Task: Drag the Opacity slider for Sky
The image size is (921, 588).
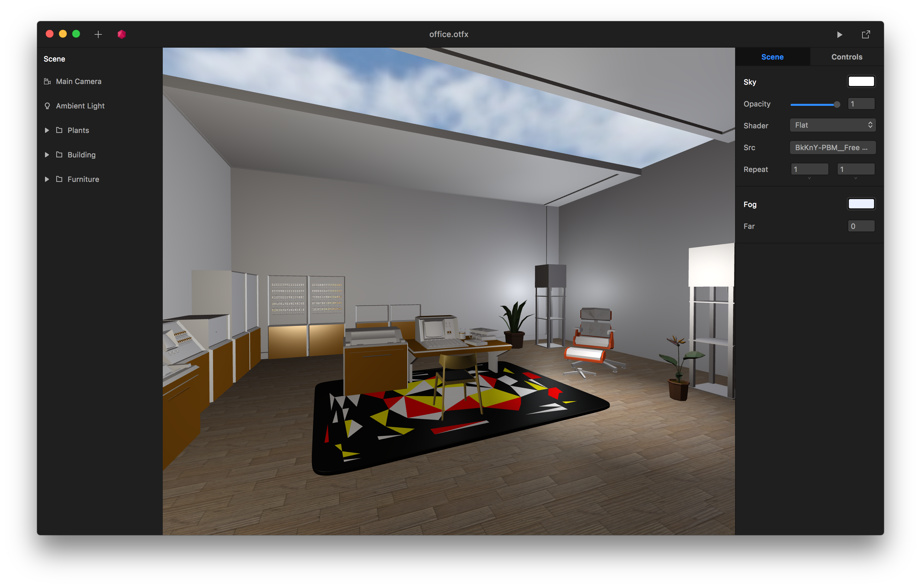Action: pyautogui.click(x=836, y=104)
